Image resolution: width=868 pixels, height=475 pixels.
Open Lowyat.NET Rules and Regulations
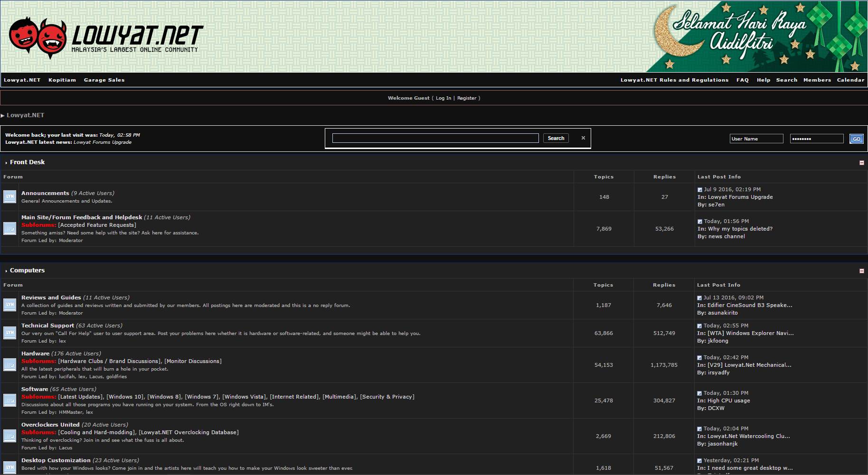pos(674,80)
